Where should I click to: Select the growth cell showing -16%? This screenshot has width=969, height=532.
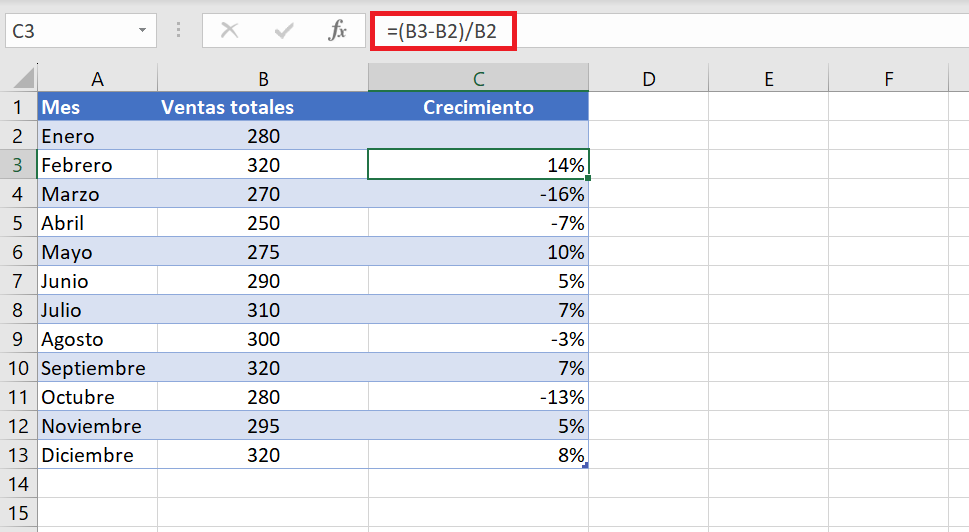[x=478, y=194]
